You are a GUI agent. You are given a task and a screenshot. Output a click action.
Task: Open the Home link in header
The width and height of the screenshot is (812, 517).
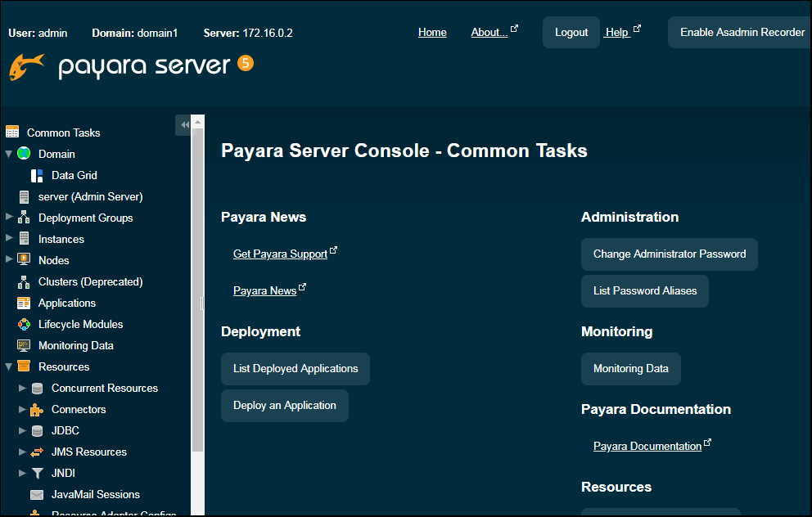(x=432, y=33)
